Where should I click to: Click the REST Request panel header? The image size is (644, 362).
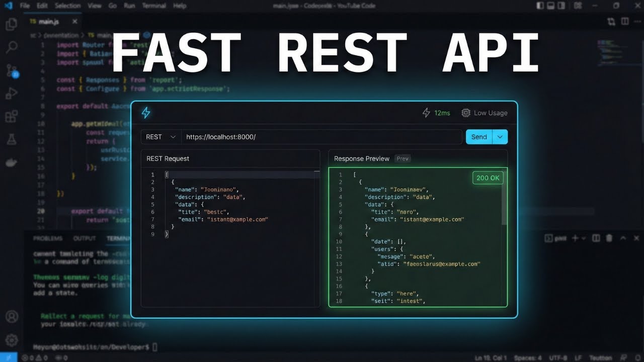tap(230, 158)
